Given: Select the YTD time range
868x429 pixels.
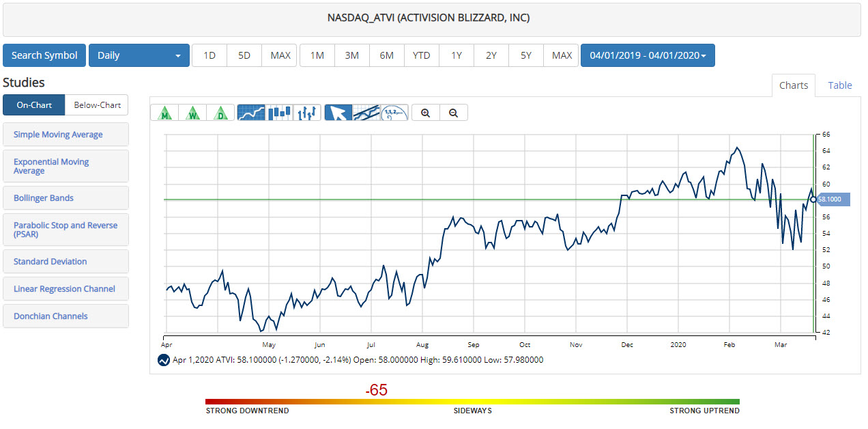Looking at the screenshot, I should pyautogui.click(x=422, y=55).
